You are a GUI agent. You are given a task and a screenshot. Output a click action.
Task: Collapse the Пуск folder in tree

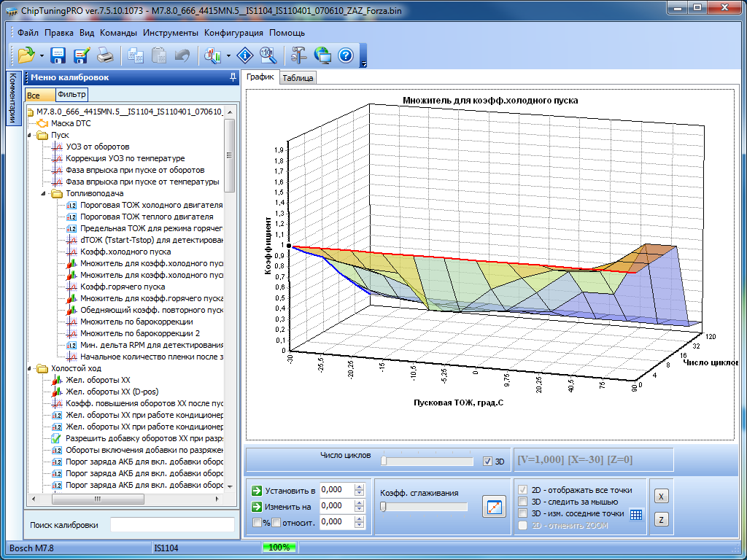pos(30,135)
